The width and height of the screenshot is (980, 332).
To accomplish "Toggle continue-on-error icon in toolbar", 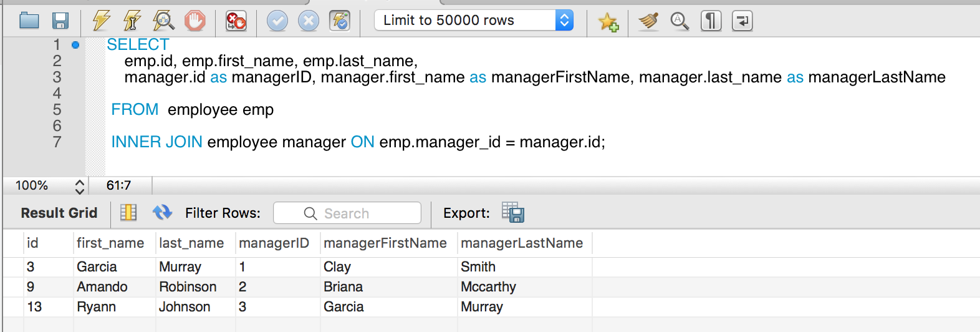I will tap(236, 21).
